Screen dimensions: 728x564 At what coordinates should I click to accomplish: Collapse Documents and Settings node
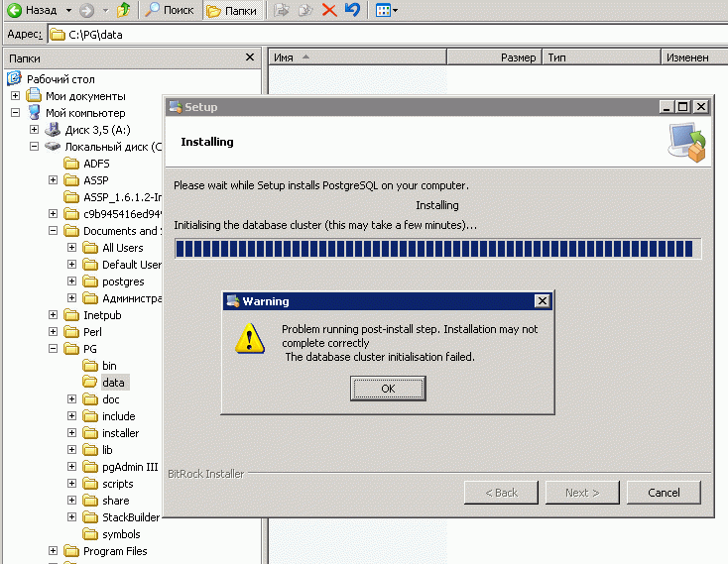[53, 231]
